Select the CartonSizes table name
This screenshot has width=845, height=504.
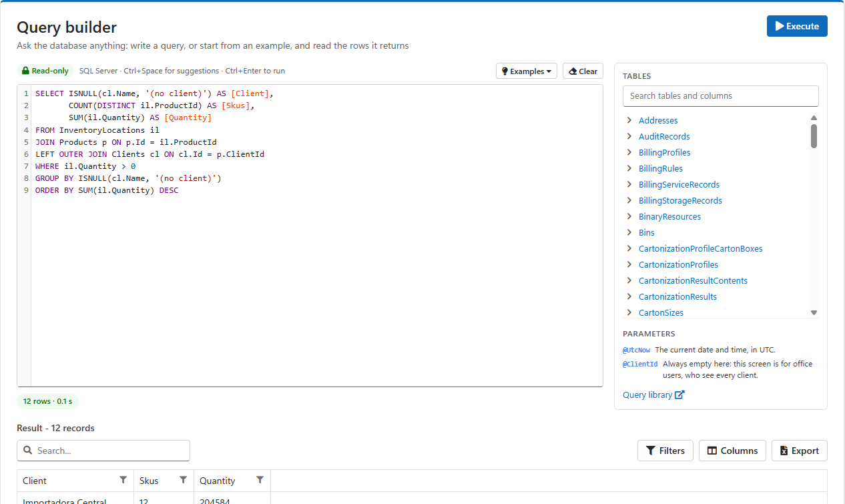[x=661, y=312]
